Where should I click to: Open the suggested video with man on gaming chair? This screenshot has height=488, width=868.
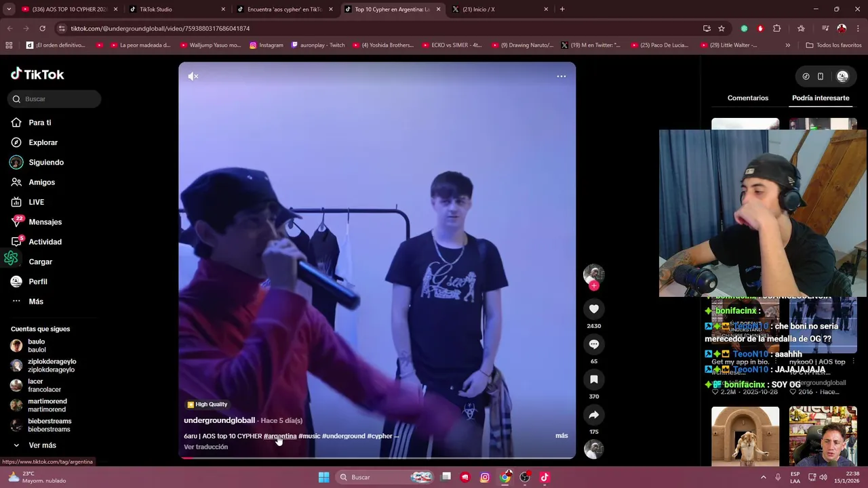tap(823, 436)
